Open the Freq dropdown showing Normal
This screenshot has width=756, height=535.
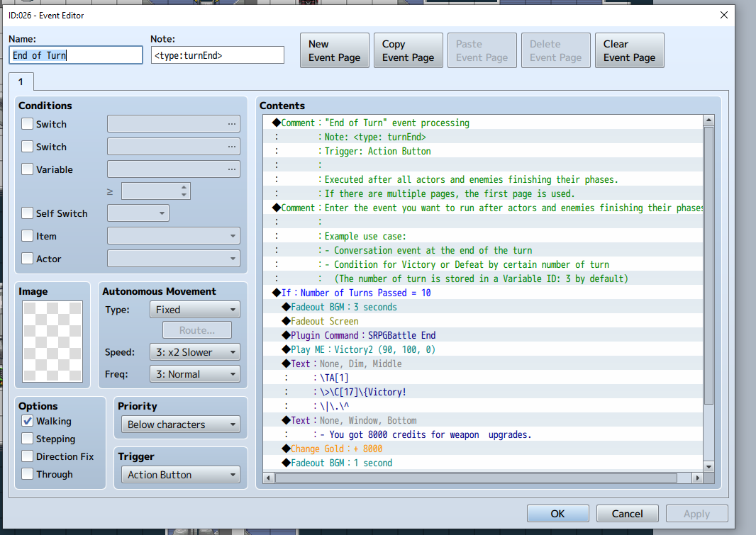tap(195, 374)
